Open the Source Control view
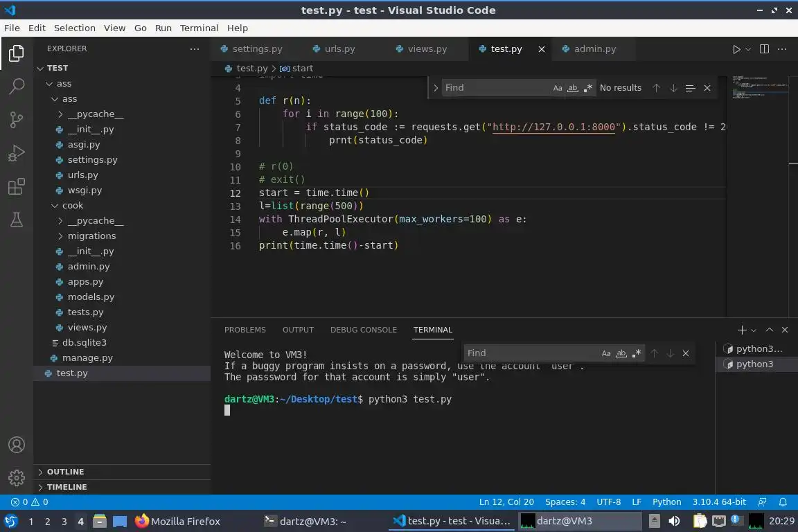 tap(17, 120)
